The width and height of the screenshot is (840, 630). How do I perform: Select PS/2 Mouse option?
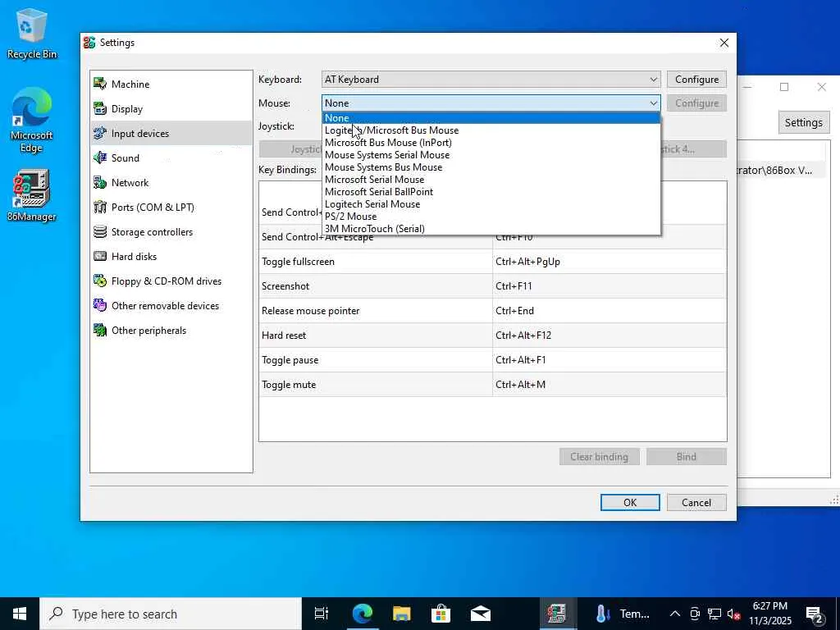491,217
